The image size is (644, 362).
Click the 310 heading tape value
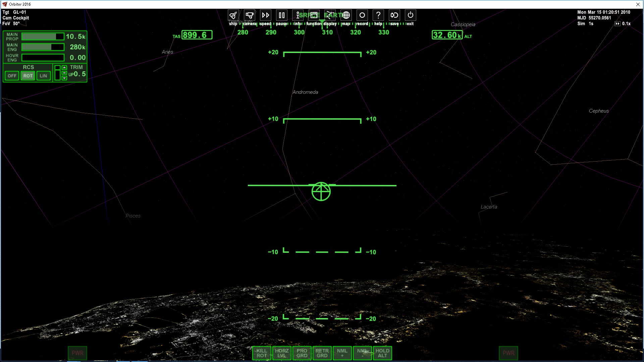pyautogui.click(x=327, y=33)
